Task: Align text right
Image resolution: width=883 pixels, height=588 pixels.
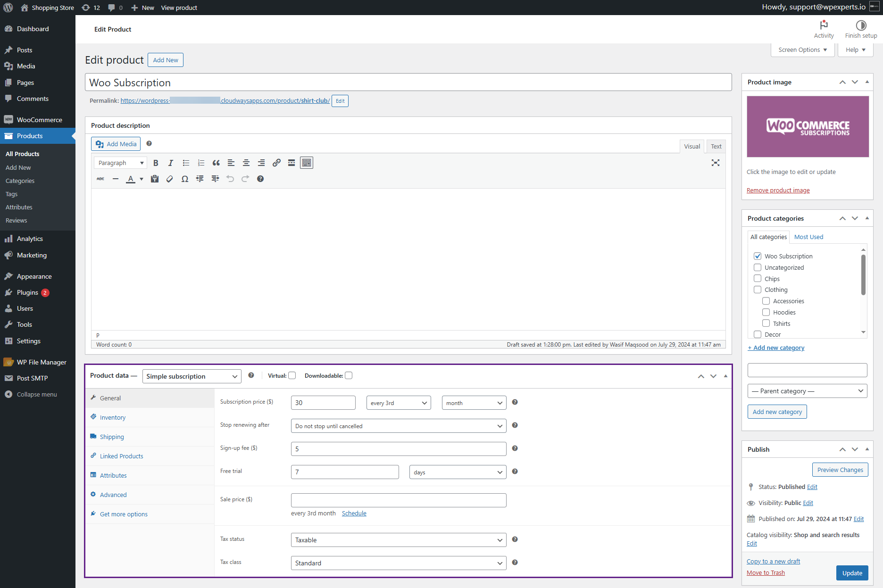Action: click(261, 163)
